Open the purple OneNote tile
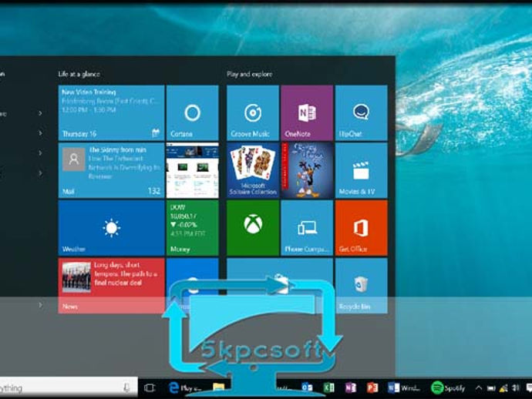 click(307, 113)
